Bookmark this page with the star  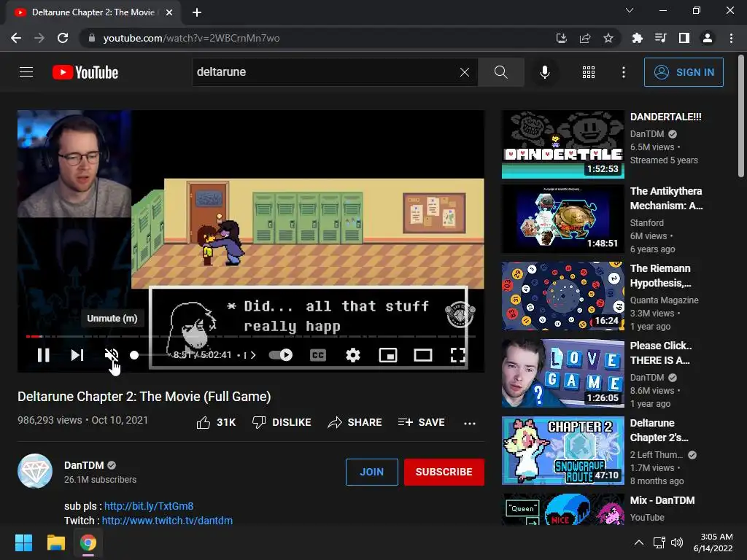[x=608, y=38]
